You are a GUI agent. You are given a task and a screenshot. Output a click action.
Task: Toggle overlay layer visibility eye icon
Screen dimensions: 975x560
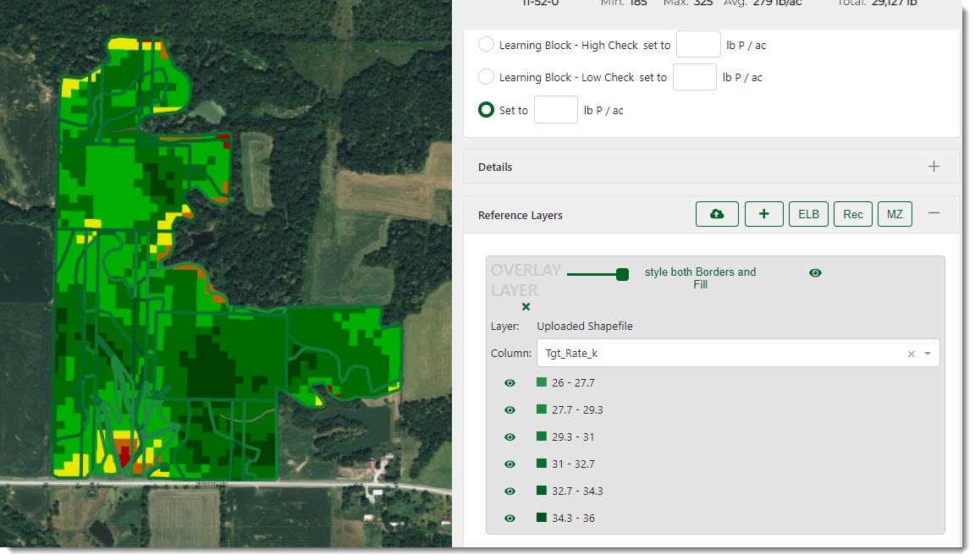tap(815, 273)
